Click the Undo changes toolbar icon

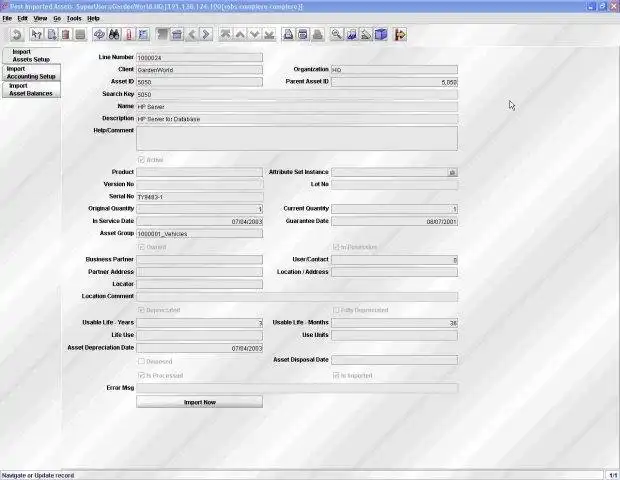tap(17, 35)
